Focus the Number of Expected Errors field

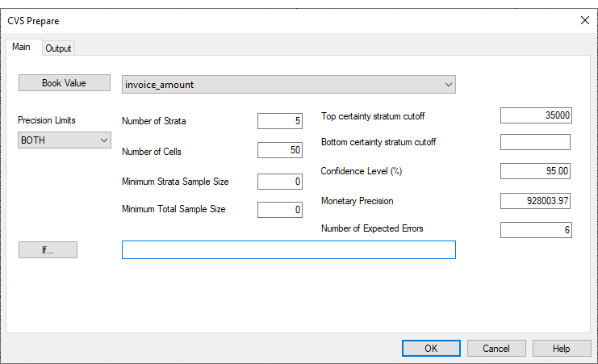[x=535, y=230]
